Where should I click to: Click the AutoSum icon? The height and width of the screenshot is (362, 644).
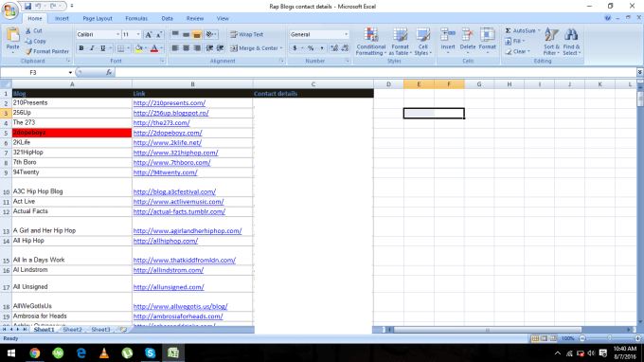pyautogui.click(x=508, y=31)
